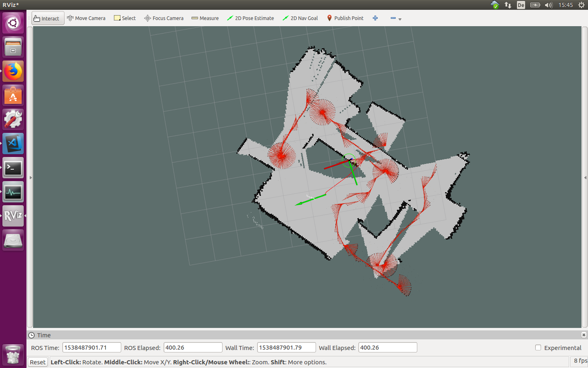Start a 2D Pose Estimate
The width and height of the screenshot is (588, 368).
(250, 18)
